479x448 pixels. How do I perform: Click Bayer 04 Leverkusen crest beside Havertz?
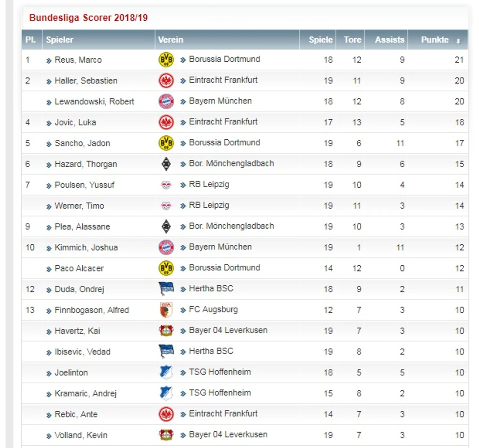point(166,331)
